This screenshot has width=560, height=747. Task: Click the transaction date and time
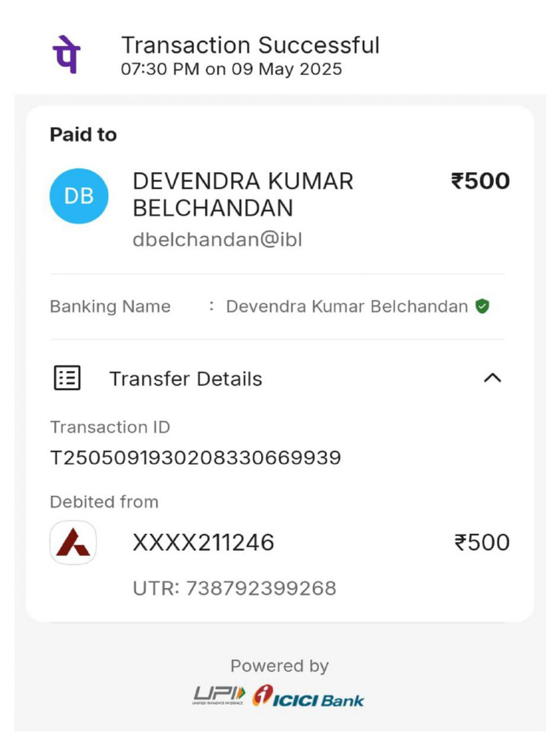[231, 70]
